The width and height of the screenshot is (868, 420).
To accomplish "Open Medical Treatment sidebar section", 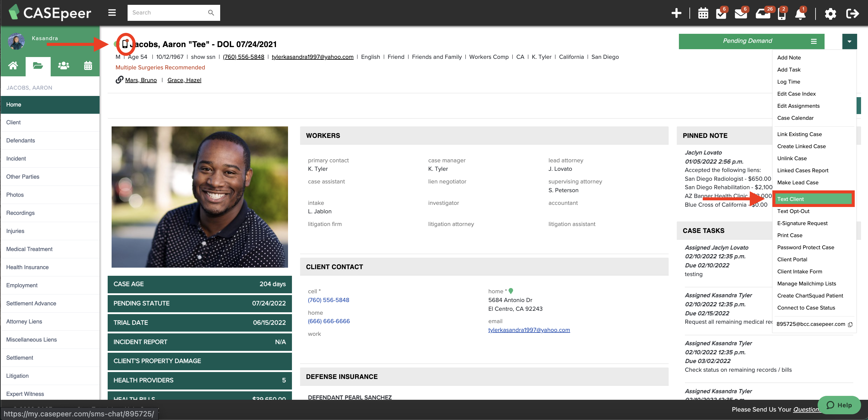I will pos(50,249).
